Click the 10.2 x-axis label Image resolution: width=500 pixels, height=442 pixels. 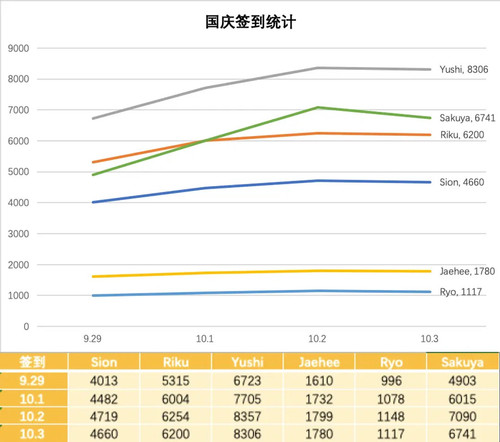click(317, 339)
